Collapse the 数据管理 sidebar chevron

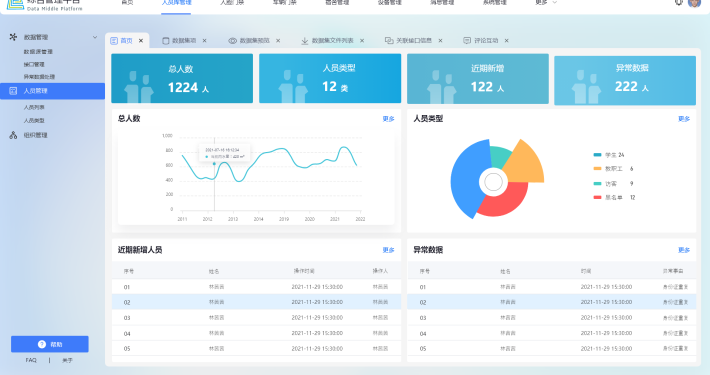click(95, 37)
